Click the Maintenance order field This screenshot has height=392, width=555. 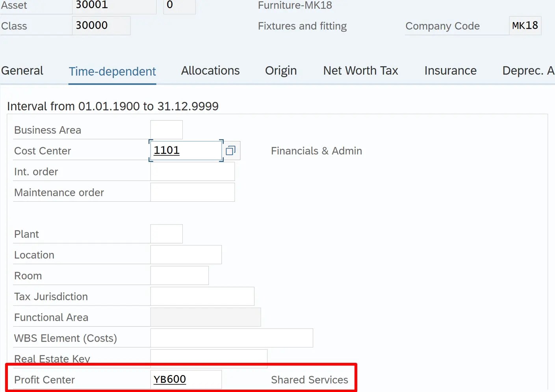pyautogui.click(x=192, y=192)
